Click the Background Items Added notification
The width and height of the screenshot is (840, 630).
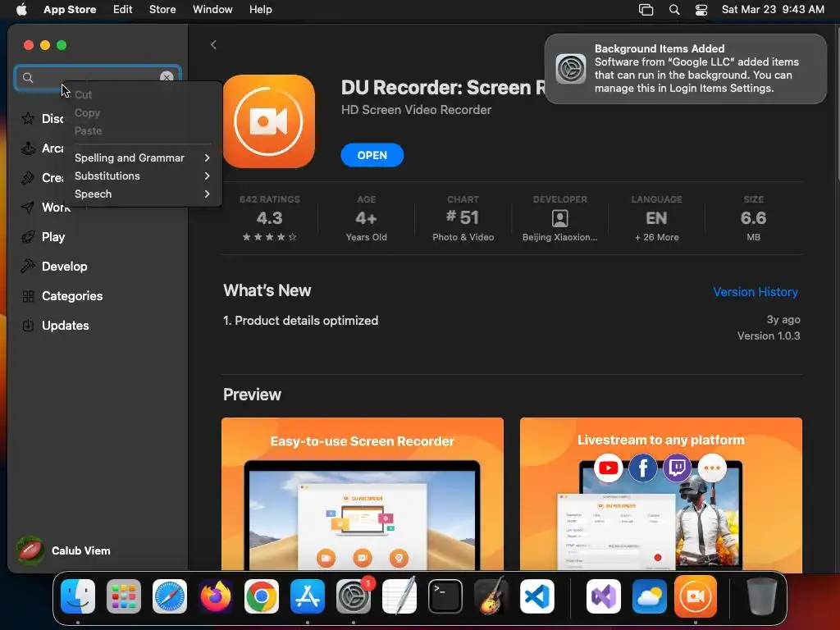pos(685,69)
